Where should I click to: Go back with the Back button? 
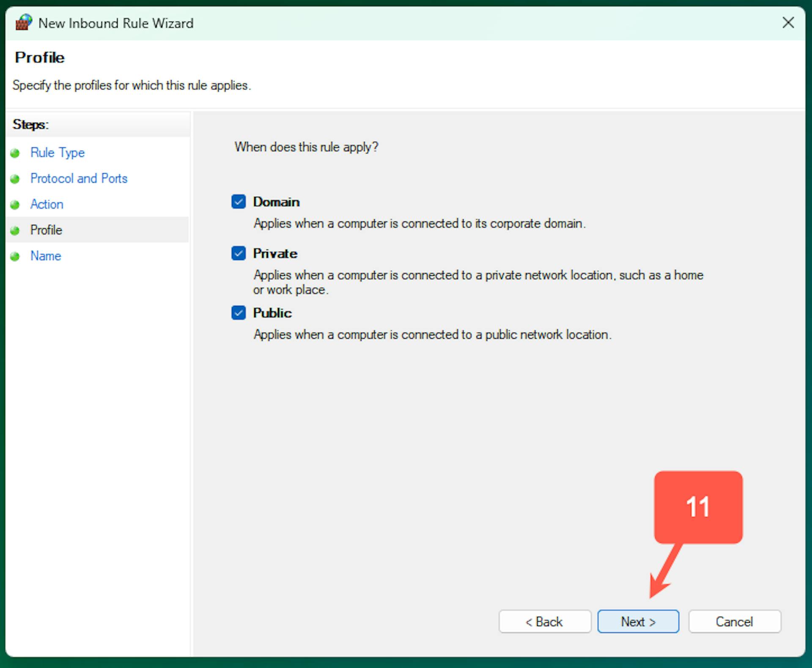(544, 621)
